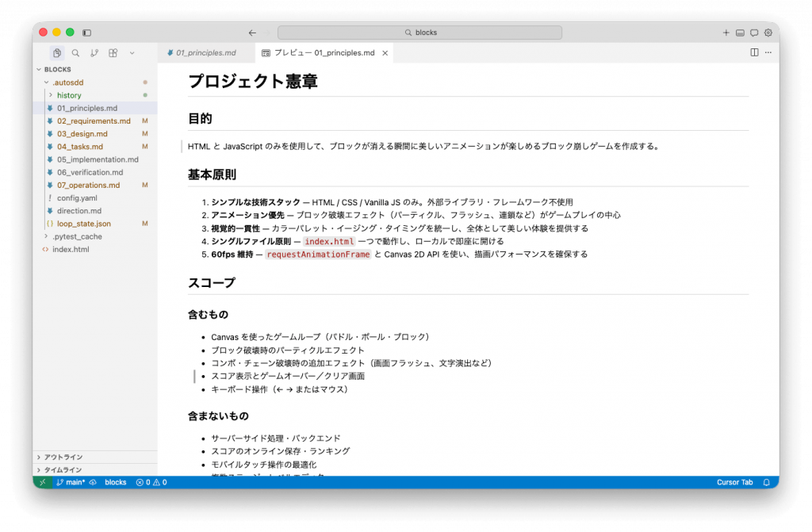Open the Search view in sidebar
Viewport: 812px width, 532px height.
(x=75, y=53)
